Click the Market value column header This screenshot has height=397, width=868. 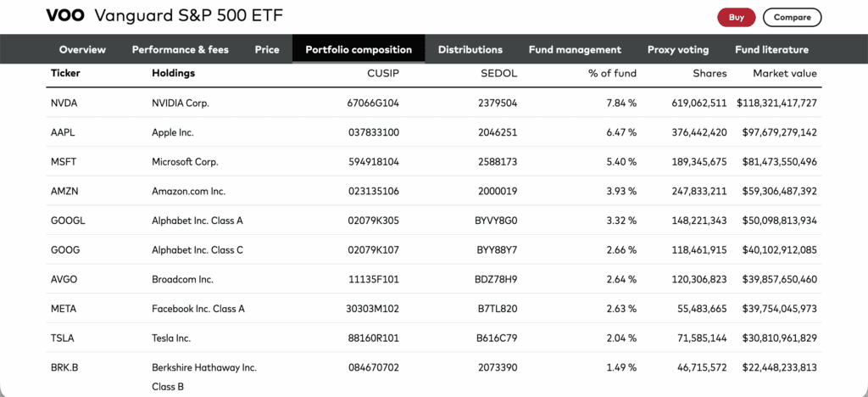784,74
